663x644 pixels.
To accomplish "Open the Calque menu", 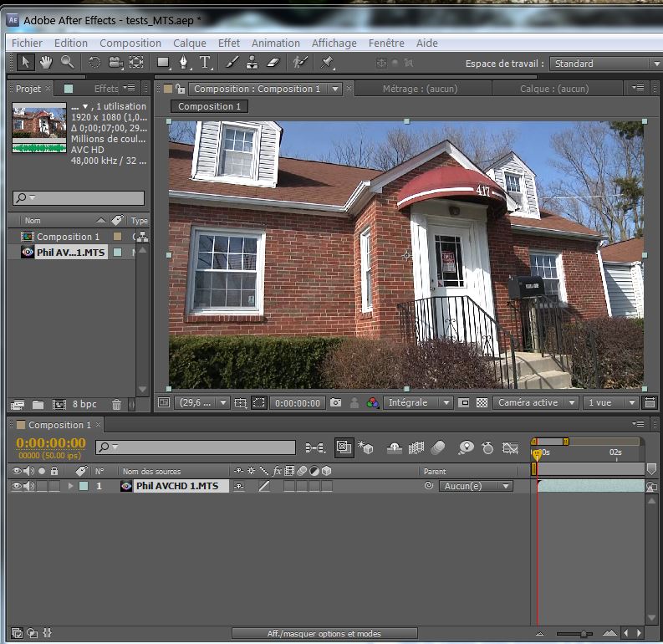I will [x=189, y=43].
